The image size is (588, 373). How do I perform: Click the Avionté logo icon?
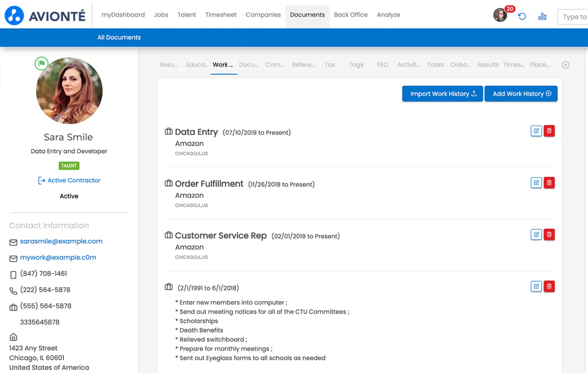tap(14, 16)
